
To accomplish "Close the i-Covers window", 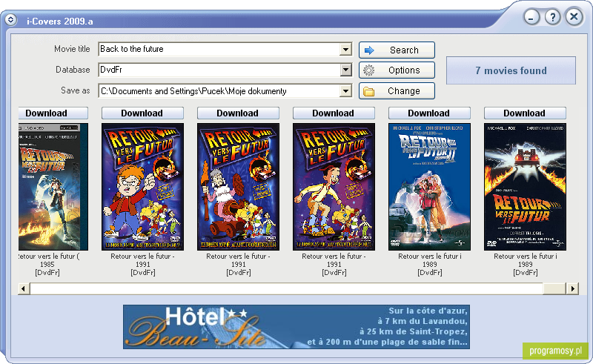I will [x=574, y=17].
